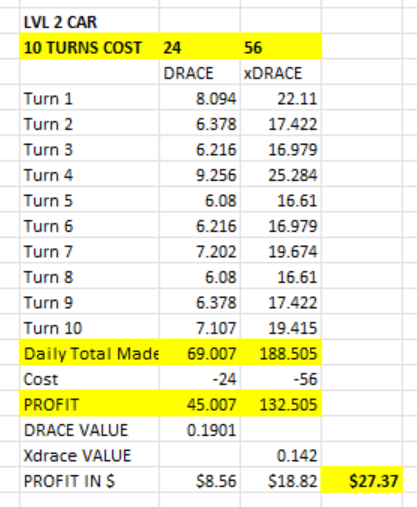Select the Turn 10 xDRACE value 19.415

click(281, 328)
